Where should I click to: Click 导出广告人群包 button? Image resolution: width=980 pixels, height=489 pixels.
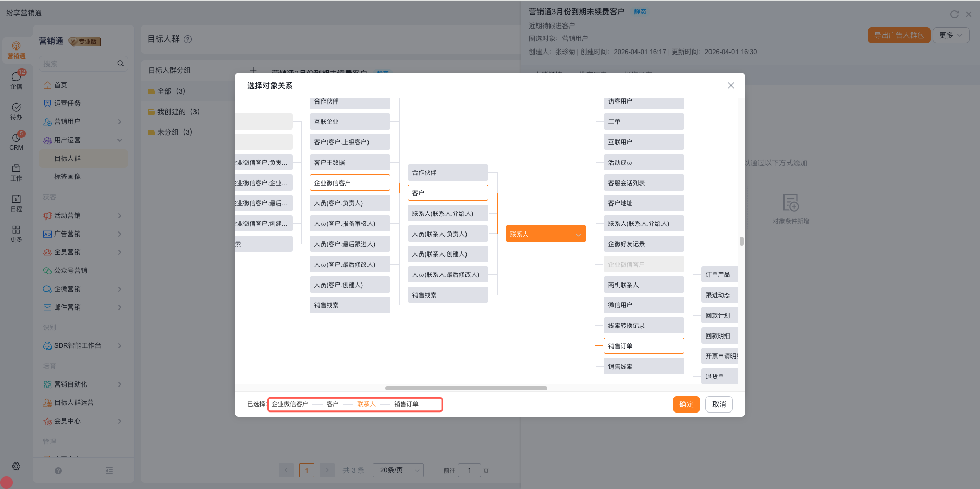click(899, 35)
